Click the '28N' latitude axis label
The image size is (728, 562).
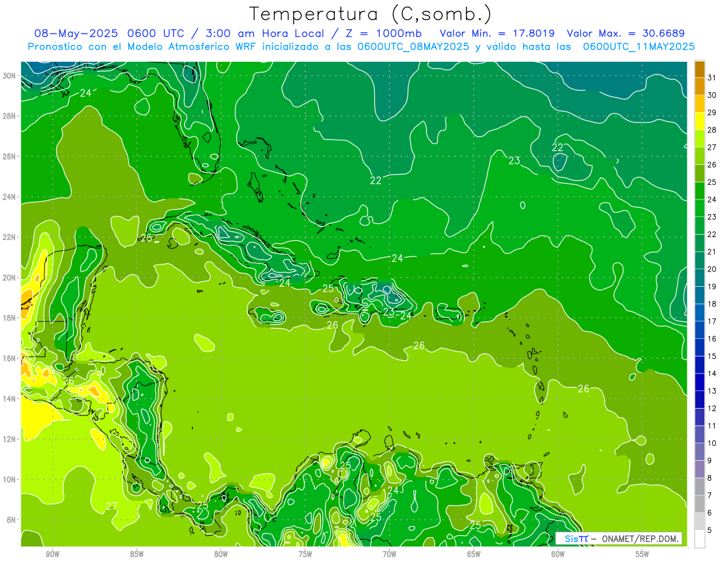coord(9,116)
